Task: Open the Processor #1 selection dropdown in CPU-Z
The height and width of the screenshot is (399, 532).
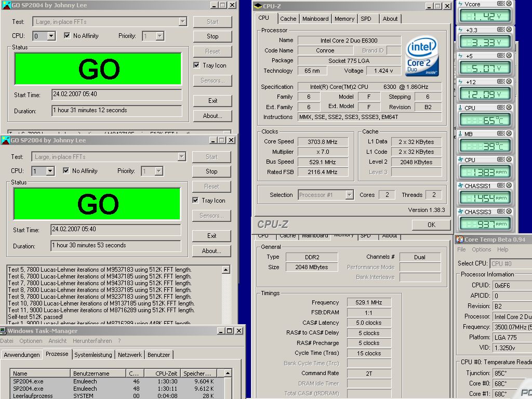Action: (349, 195)
